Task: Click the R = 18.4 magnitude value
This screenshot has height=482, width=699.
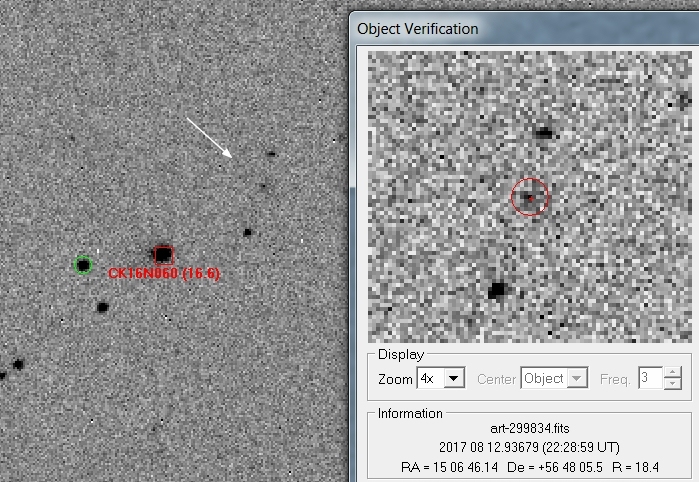Action: pos(636,467)
